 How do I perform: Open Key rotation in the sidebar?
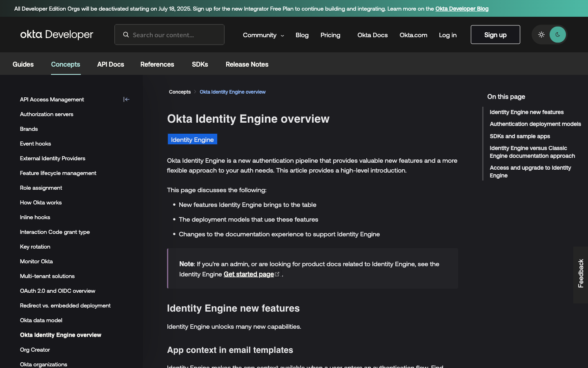pos(35,247)
